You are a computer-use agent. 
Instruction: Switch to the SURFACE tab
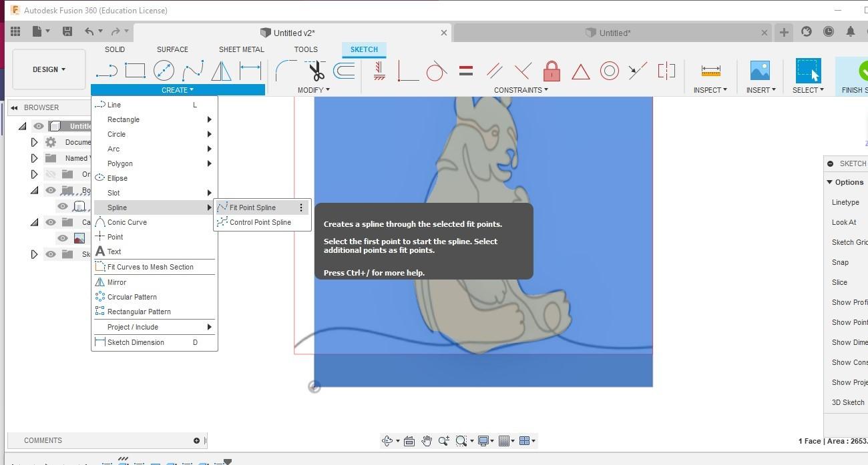click(172, 49)
